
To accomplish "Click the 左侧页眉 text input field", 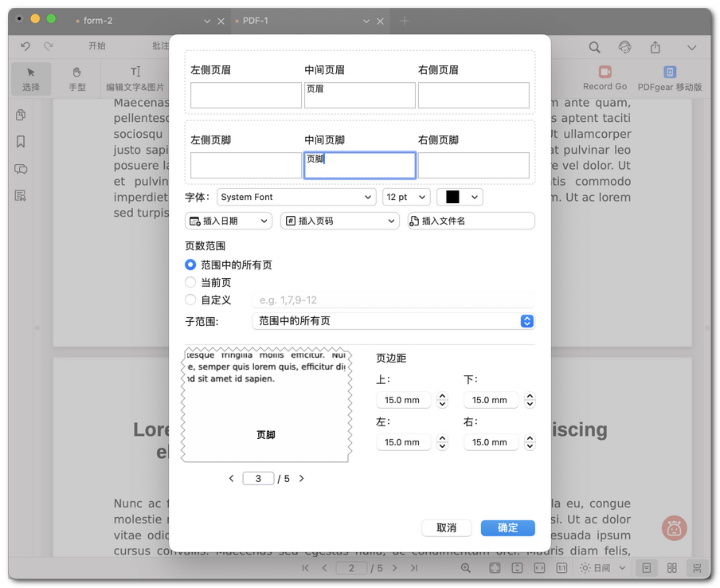I will point(245,96).
